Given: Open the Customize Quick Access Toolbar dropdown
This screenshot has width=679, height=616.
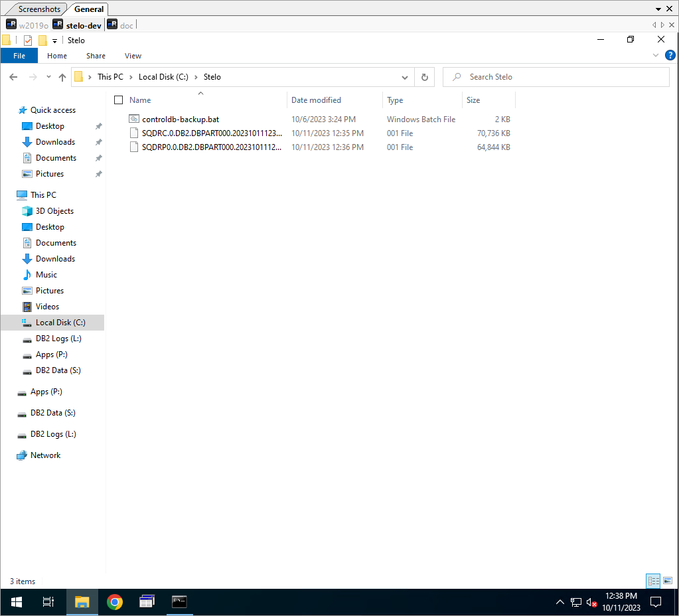Looking at the screenshot, I should pyautogui.click(x=54, y=40).
